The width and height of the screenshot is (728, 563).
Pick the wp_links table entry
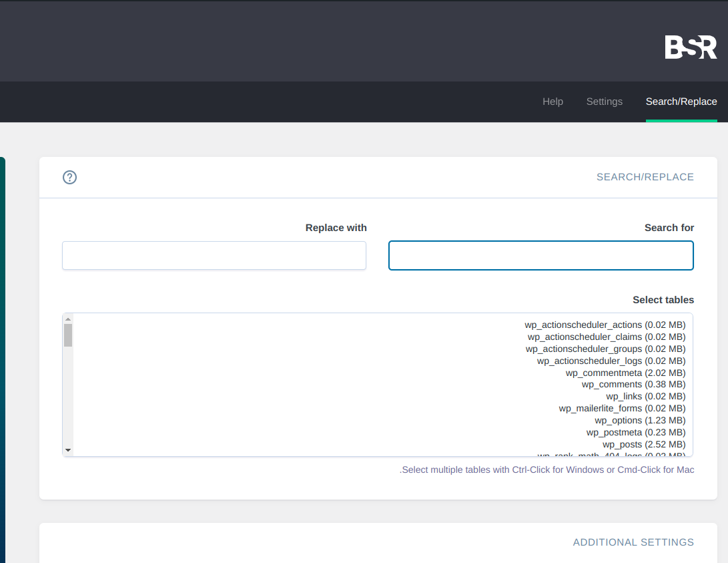tap(645, 397)
